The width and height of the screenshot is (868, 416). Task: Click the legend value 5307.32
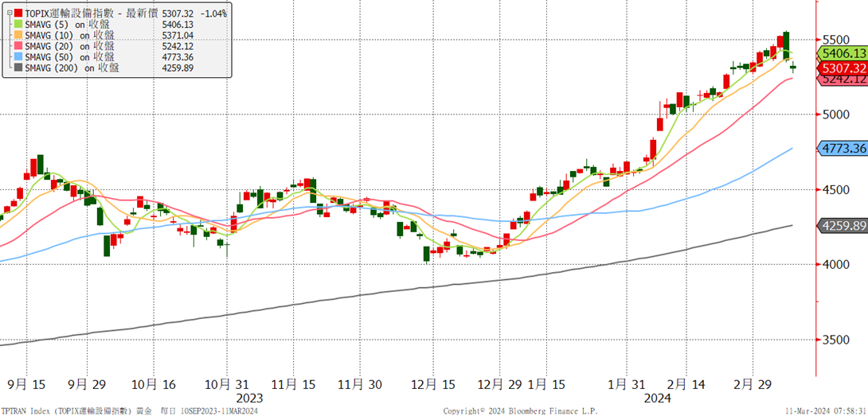[178, 14]
